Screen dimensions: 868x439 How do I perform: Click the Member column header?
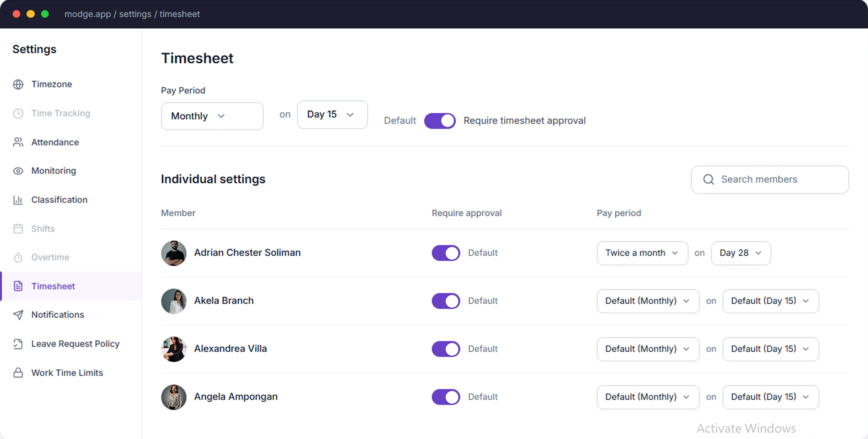point(178,213)
